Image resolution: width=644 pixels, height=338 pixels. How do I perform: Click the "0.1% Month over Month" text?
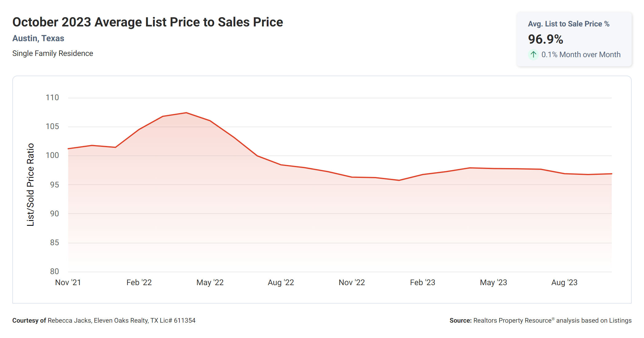(581, 55)
